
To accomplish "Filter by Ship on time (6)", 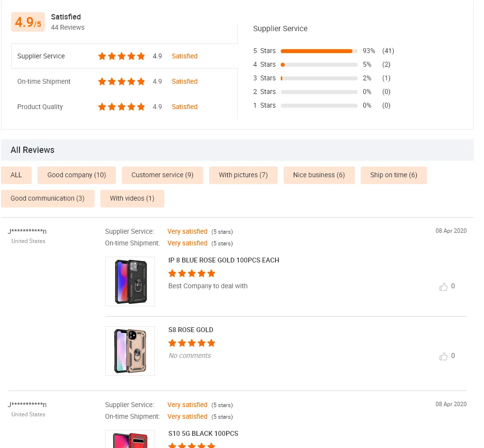I will 393,175.
